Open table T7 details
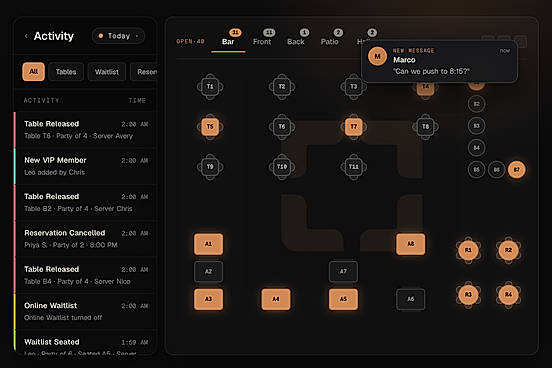Viewport: 552px width, 368px height. point(353,126)
